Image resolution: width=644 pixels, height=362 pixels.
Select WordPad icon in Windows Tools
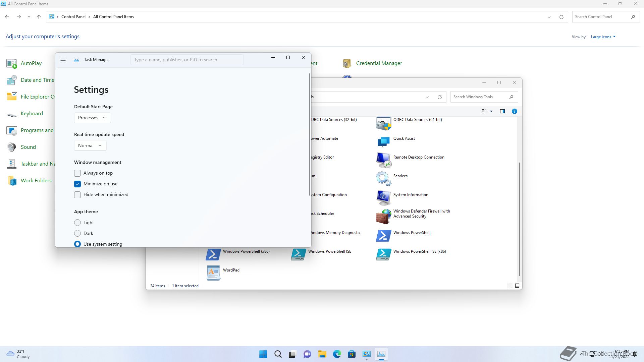(x=213, y=273)
